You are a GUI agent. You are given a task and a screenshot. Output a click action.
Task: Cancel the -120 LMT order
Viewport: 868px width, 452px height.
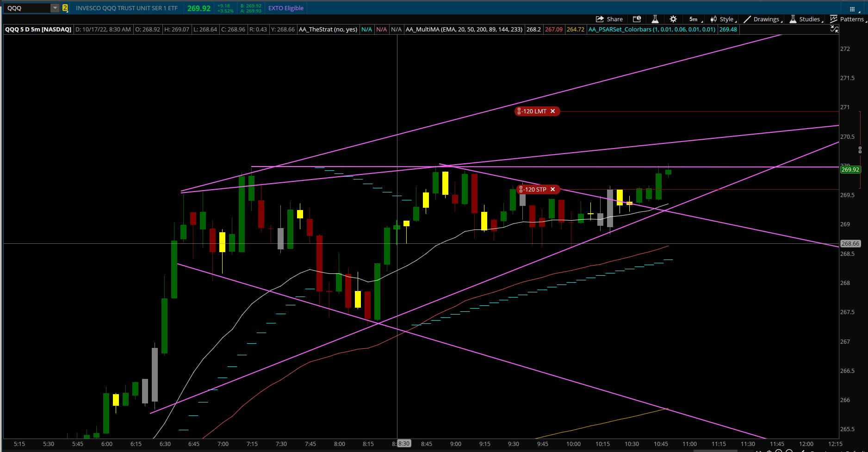coord(553,111)
